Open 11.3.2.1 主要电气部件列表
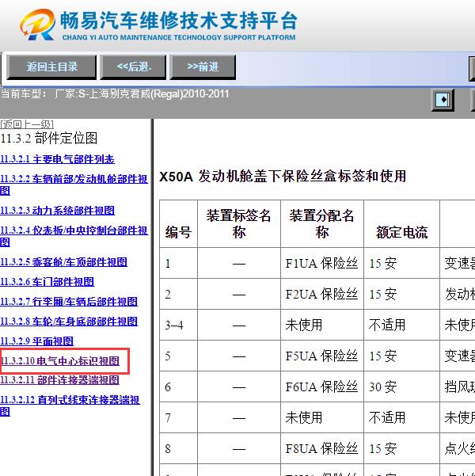This screenshot has height=476, width=475. 57,159
